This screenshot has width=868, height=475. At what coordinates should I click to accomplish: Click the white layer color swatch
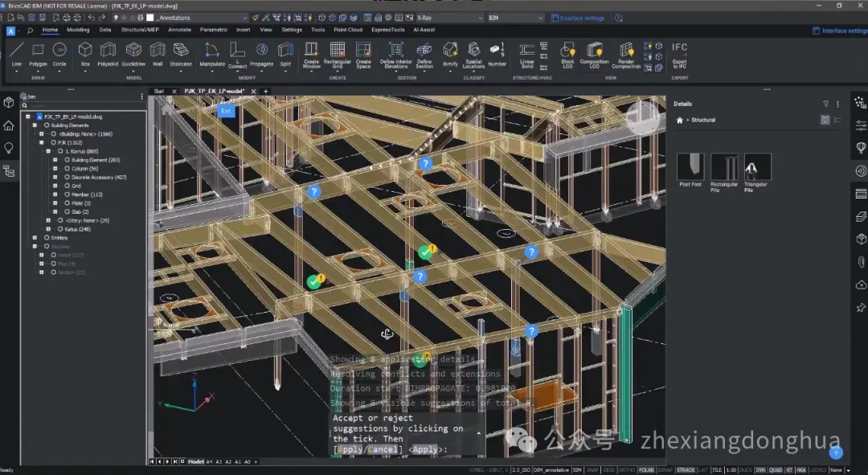150,18
